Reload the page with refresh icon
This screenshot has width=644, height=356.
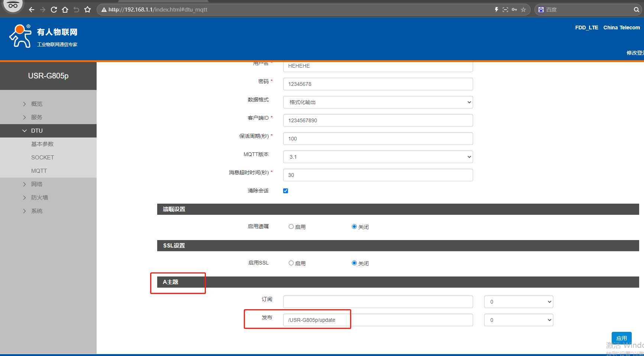pyautogui.click(x=54, y=10)
